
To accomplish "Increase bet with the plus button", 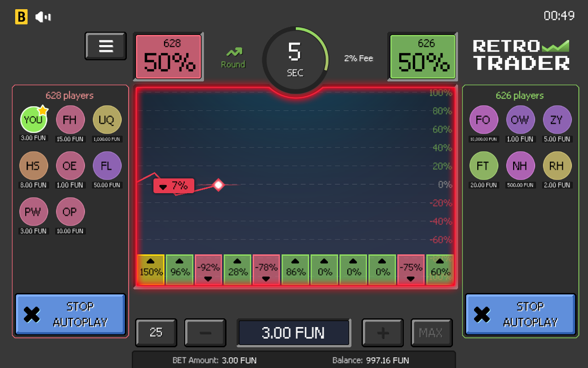I will click(383, 333).
